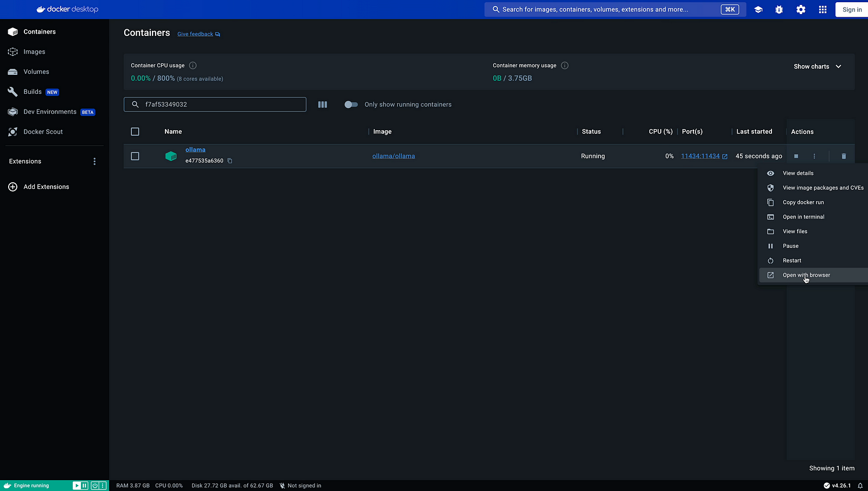Click the Sign in button
Viewport: 868px width, 491px height.
(852, 10)
